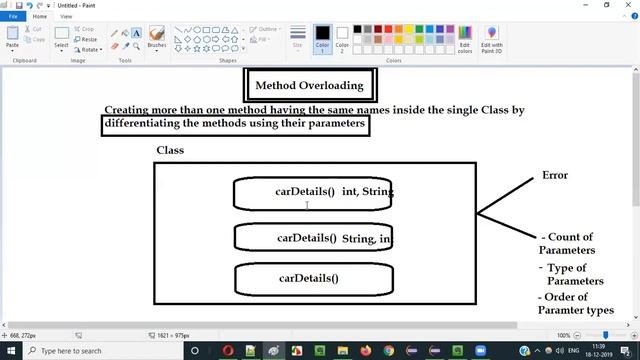Click the zoom out minus button

click(x=577, y=336)
